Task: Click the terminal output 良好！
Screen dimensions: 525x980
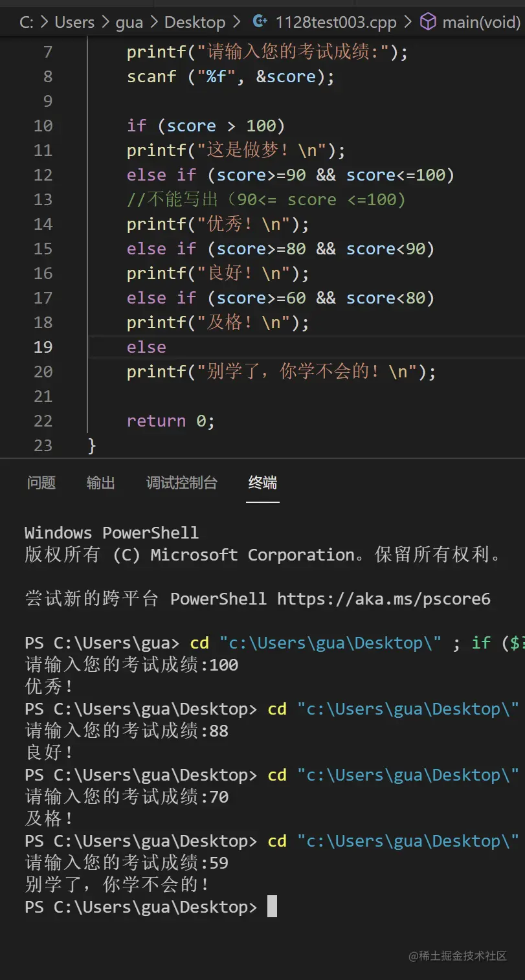Action: 49,753
